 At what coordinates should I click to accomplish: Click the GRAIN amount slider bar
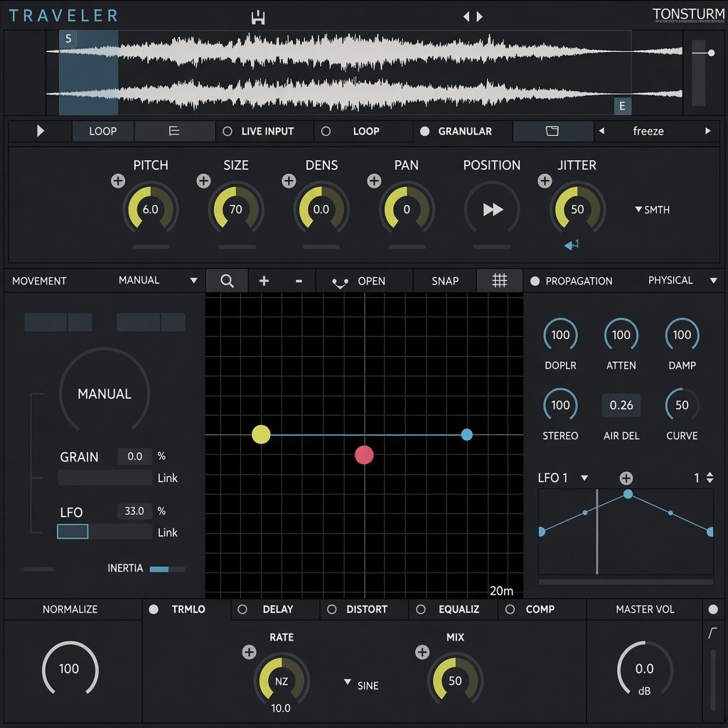coord(105,477)
